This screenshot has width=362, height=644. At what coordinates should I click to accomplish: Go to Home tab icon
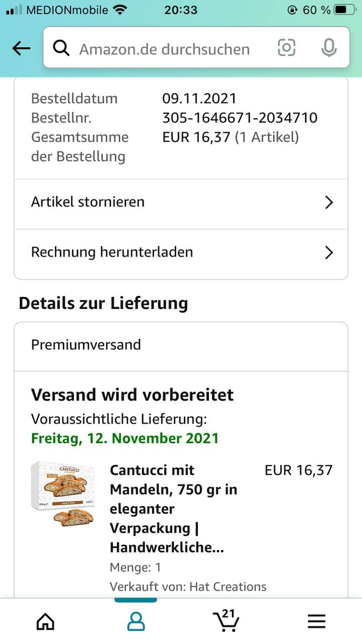click(45, 622)
